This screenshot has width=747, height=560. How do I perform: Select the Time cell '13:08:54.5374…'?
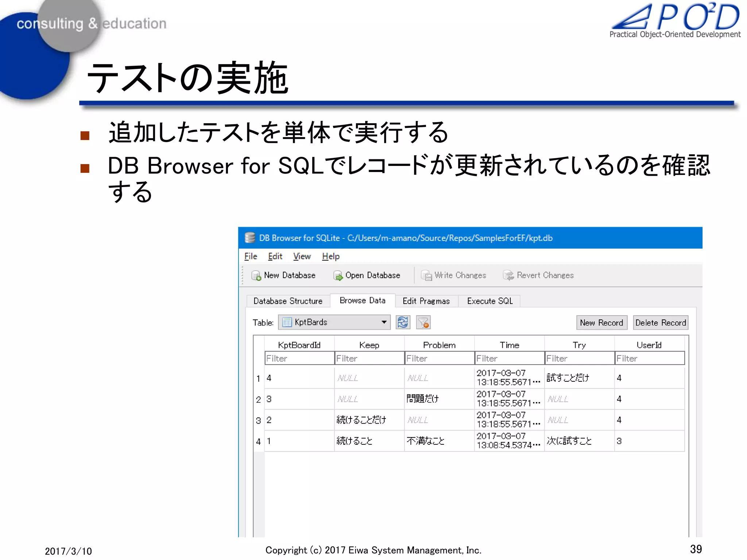pos(509,441)
